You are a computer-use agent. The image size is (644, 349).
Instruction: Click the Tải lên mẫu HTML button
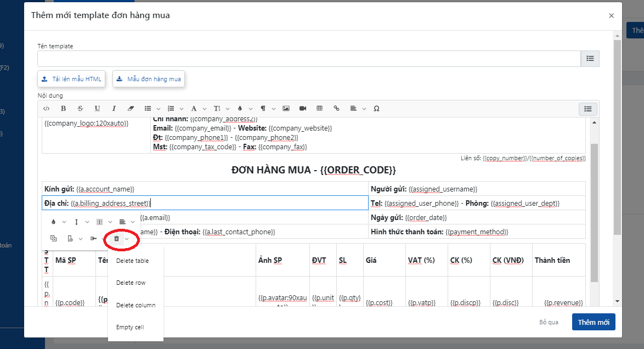pyautogui.click(x=71, y=79)
